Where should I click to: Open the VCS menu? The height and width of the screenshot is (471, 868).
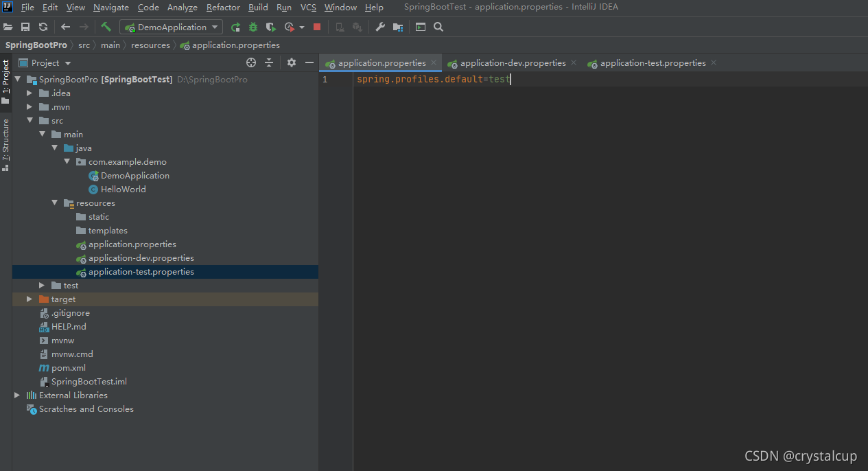308,8
